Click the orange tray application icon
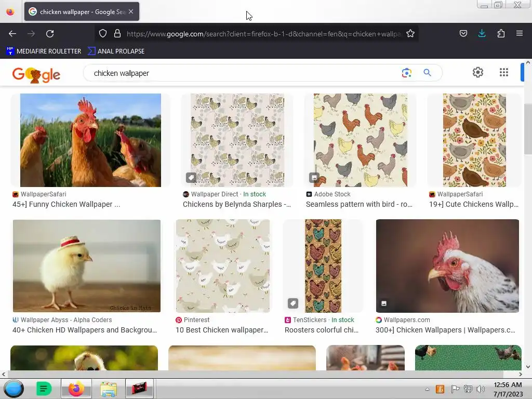532x399 pixels. (x=440, y=389)
